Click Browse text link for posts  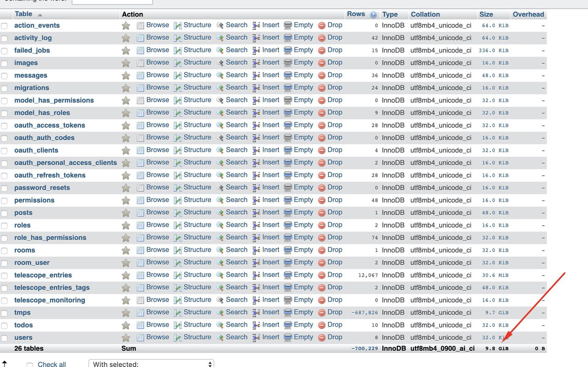(158, 212)
